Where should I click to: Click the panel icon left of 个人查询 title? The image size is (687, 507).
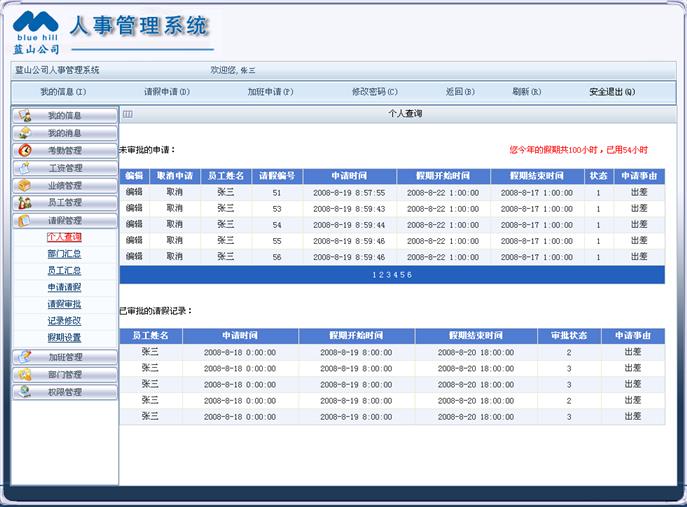coord(127,114)
